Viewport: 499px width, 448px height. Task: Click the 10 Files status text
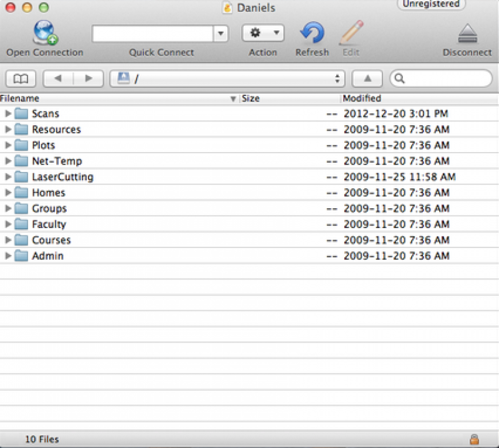click(42, 439)
